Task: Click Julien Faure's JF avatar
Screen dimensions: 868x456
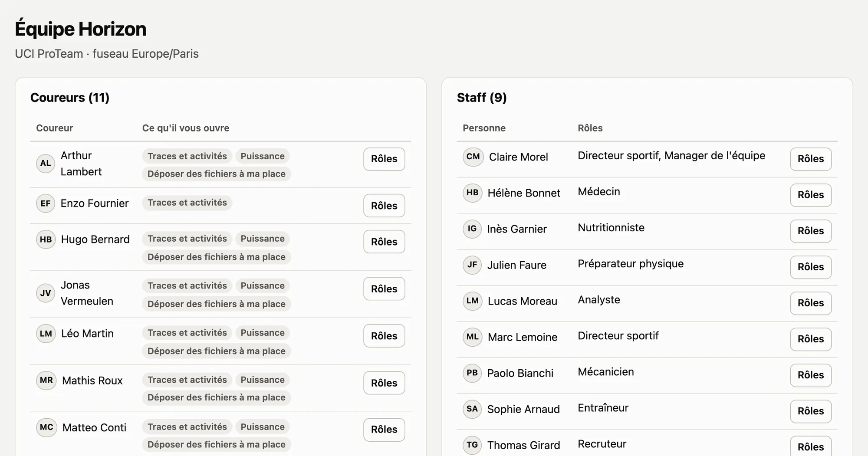Action: coord(472,265)
